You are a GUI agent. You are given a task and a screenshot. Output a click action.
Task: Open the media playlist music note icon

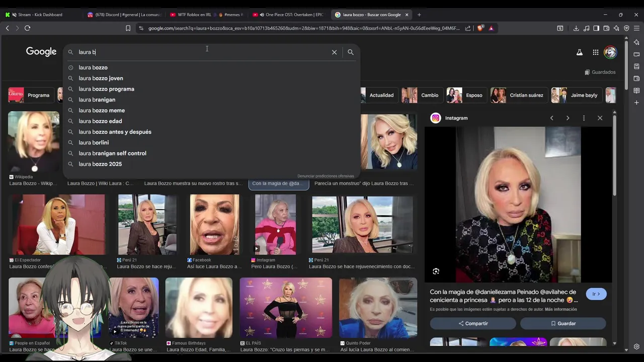[586, 28]
